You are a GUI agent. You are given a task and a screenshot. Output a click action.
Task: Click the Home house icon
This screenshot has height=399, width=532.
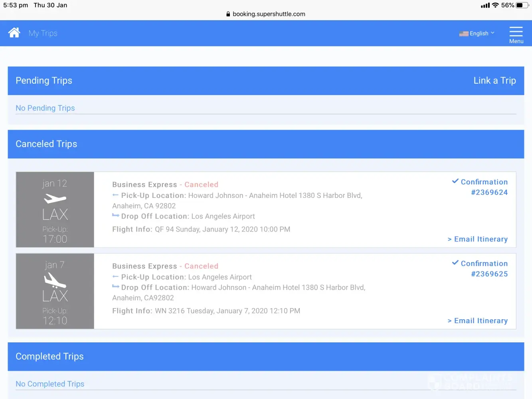[x=14, y=33]
